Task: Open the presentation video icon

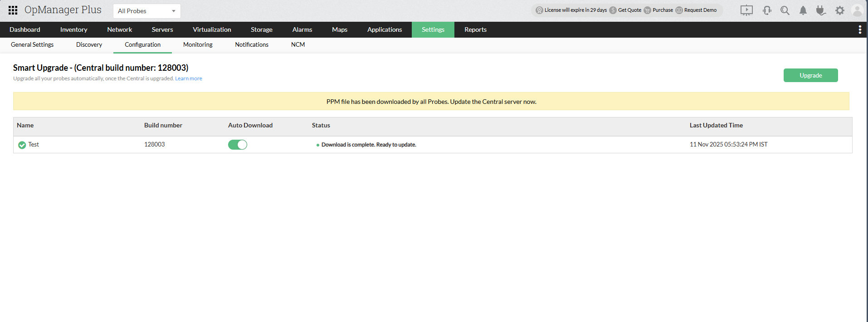Action: pyautogui.click(x=746, y=10)
